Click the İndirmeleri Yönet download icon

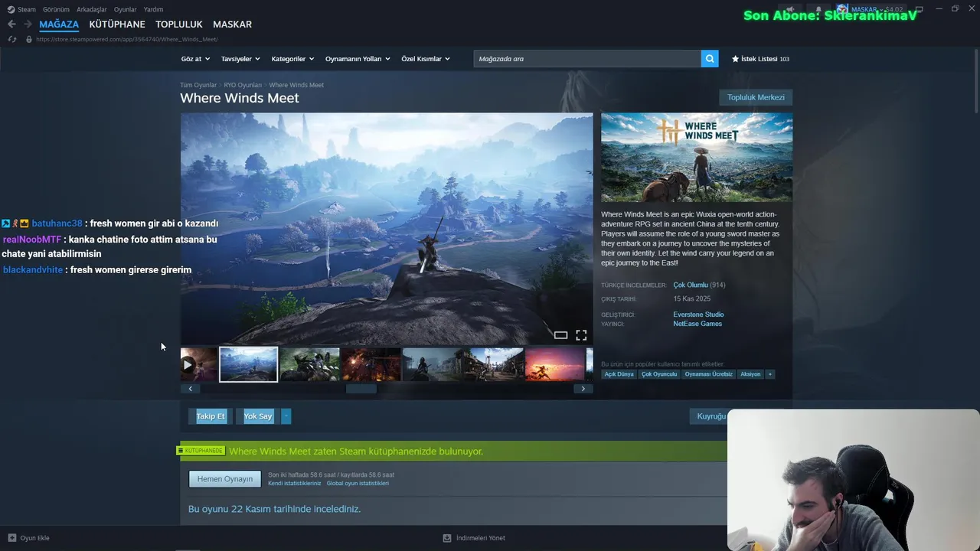pyautogui.click(x=447, y=538)
